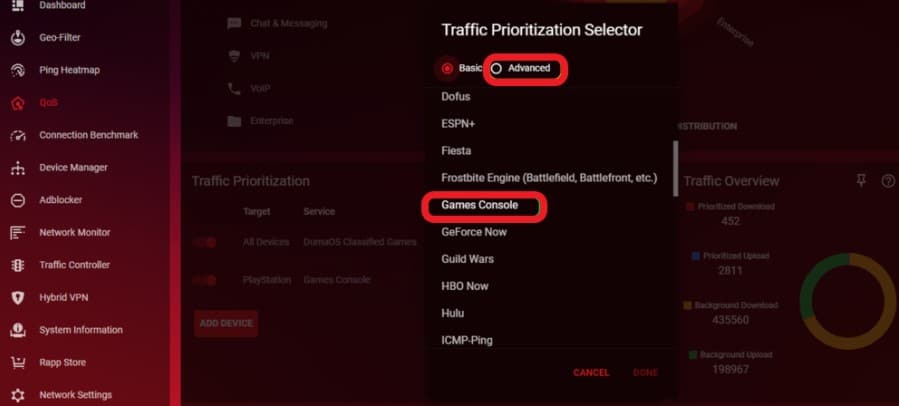Open Rapp Store cart icon
The width and height of the screenshot is (899, 406).
18,363
